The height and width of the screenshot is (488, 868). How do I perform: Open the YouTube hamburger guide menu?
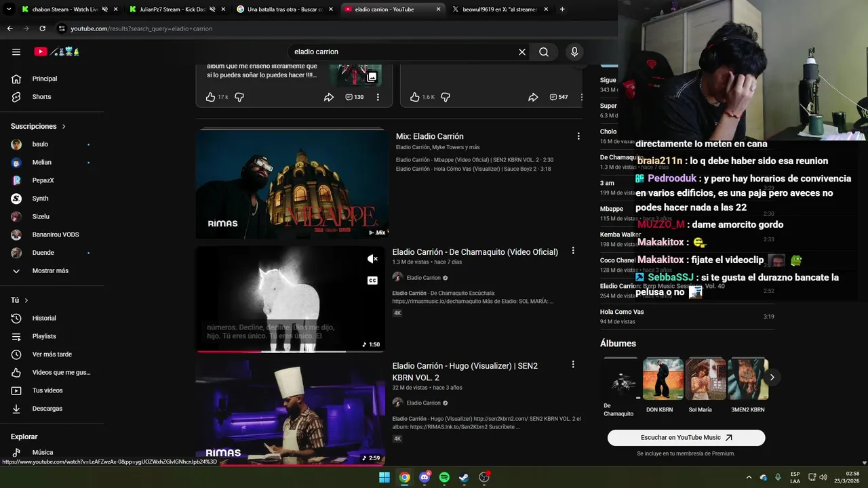[x=16, y=52]
